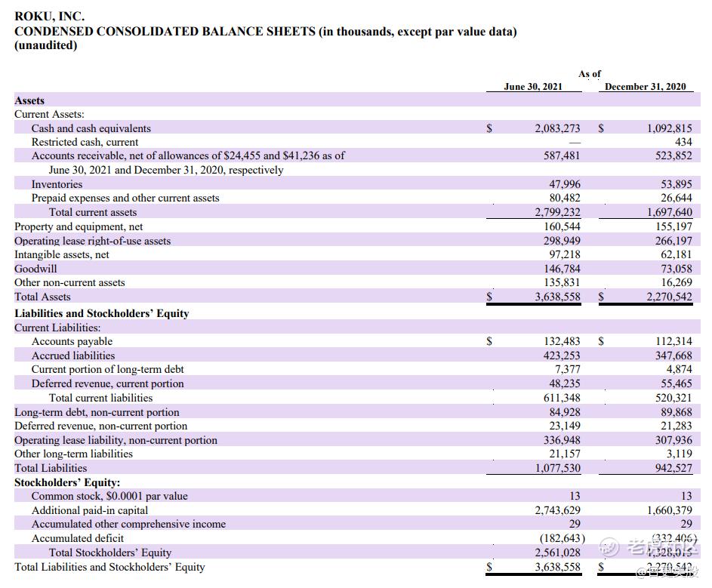The image size is (712, 588).
Task: Select 'Additional paid-in capital' label
Action: point(89,510)
